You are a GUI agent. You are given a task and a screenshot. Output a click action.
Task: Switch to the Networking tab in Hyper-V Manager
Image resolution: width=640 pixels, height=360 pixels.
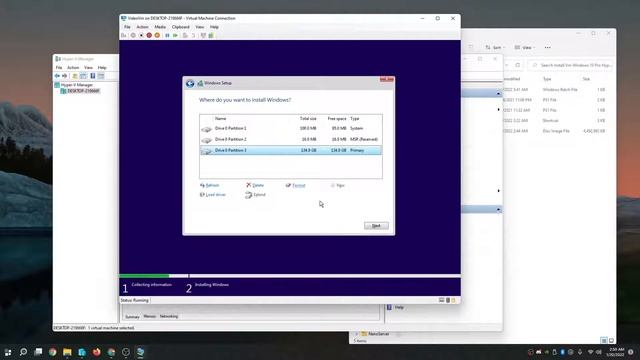(x=169, y=316)
